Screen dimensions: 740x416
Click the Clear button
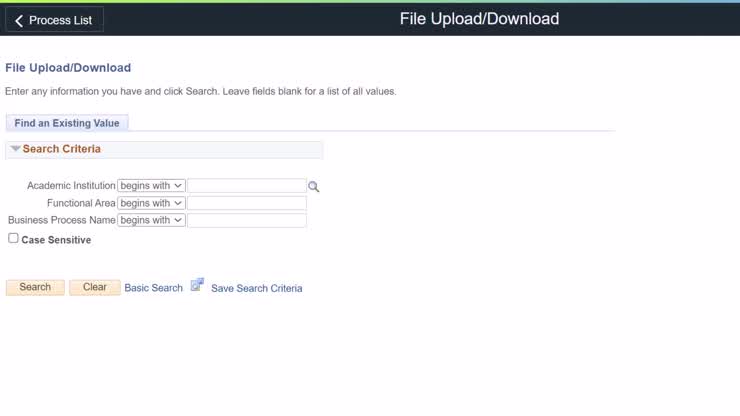[x=94, y=287]
